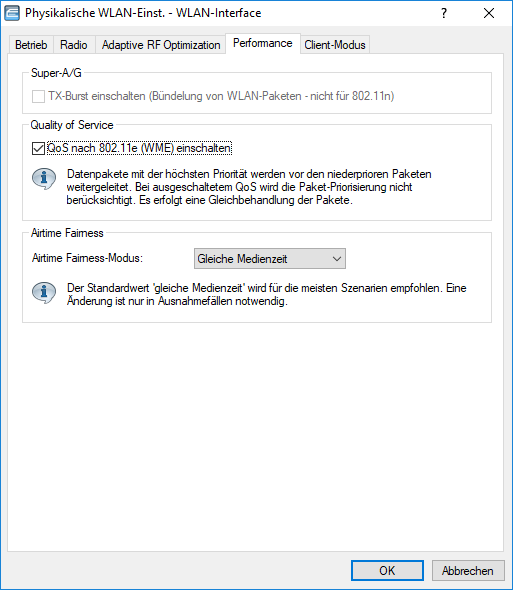Select the Performance tab

click(263, 43)
